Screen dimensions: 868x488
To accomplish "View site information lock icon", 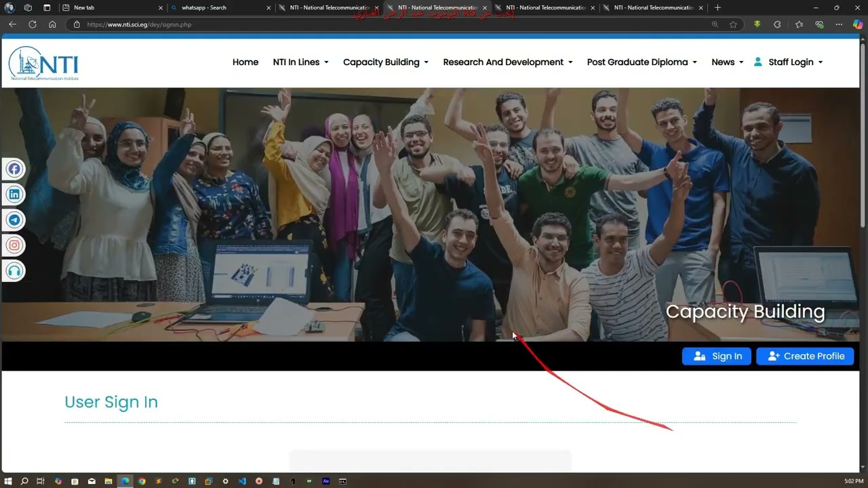I will (x=77, y=24).
